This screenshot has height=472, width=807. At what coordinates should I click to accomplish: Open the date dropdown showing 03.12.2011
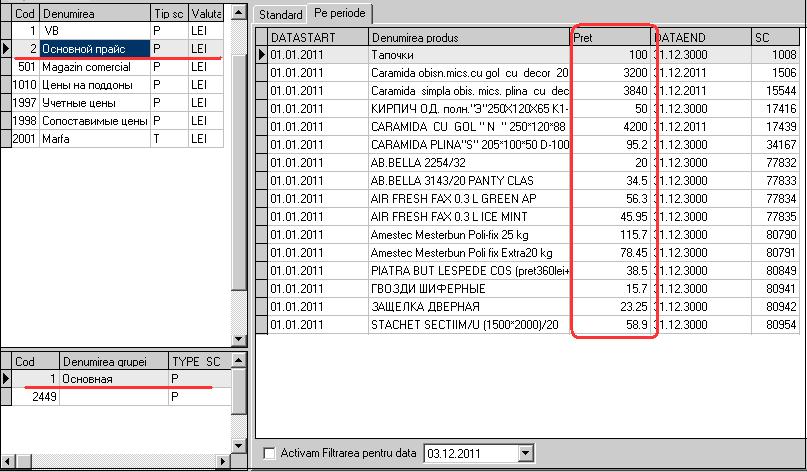tap(525, 453)
